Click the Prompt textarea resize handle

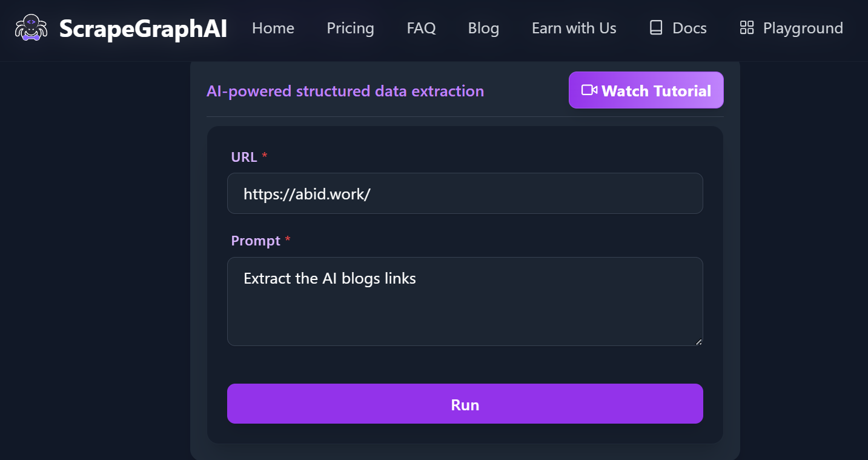click(x=698, y=342)
